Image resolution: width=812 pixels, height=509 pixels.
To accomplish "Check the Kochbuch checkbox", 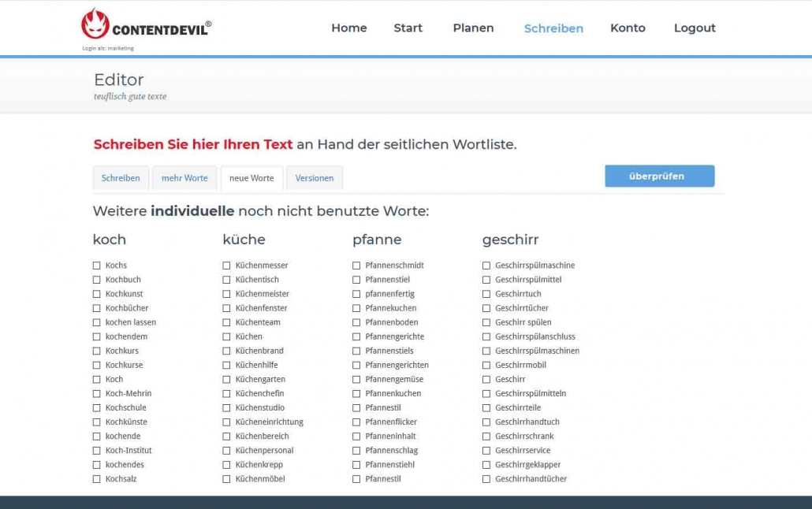I will tap(97, 280).
